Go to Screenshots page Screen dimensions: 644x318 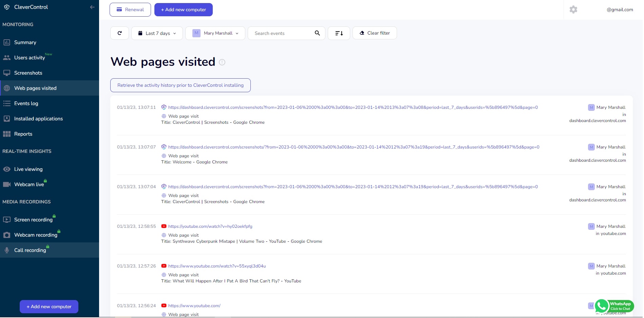pos(50,73)
